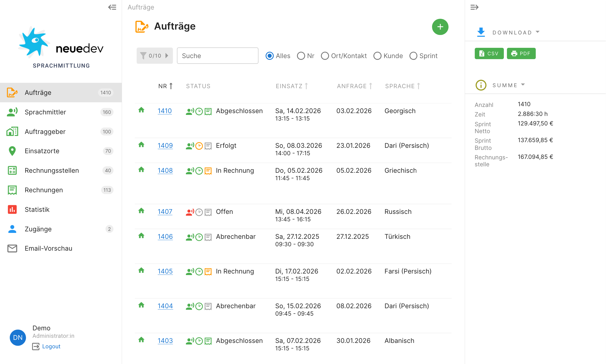Viewport: 606px width, 364px height.
Task: Open order number 1406
Action: point(165,236)
